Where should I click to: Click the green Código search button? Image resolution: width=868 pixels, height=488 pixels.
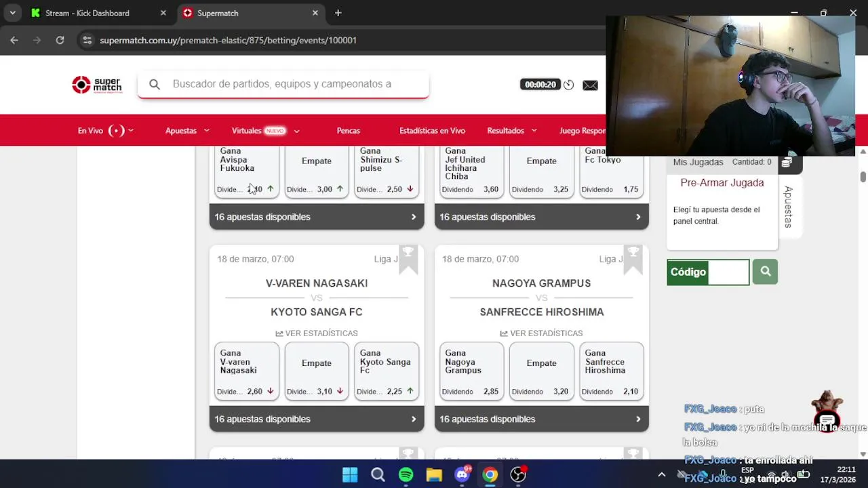point(765,272)
